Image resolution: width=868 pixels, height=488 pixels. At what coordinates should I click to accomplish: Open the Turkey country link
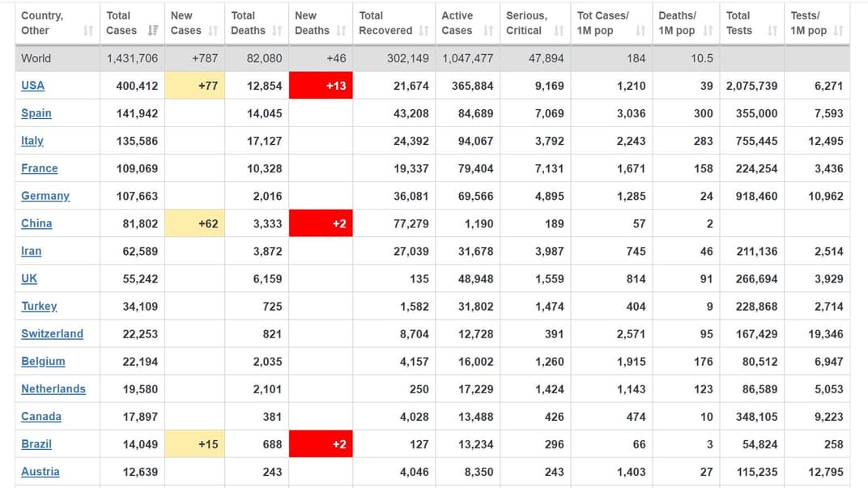pyautogui.click(x=39, y=307)
